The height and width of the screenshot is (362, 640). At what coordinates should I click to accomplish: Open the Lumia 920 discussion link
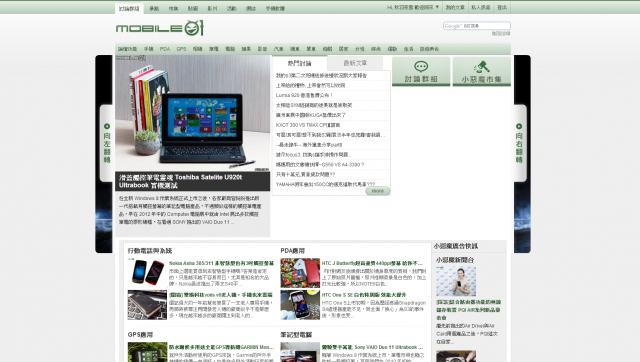(304, 95)
